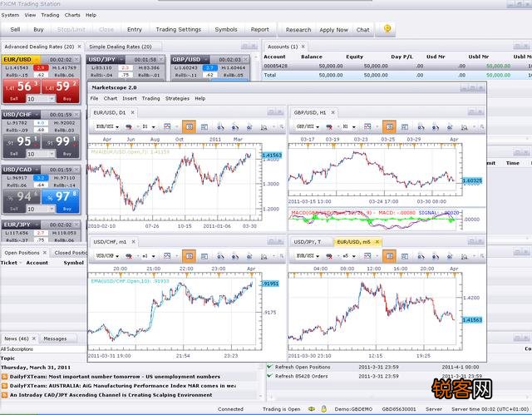
Task: Click compare-symbol icon in EUR/USD, m5 toolbar
Action: (x=329, y=256)
